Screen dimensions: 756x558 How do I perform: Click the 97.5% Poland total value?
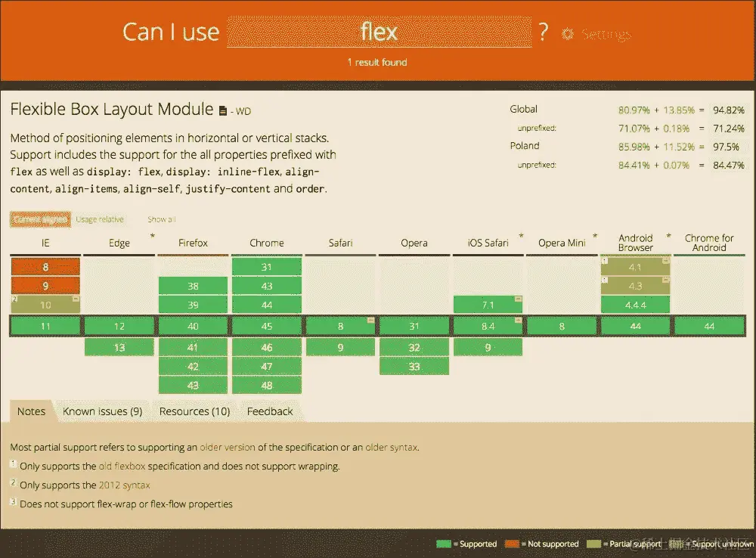(726, 147)
